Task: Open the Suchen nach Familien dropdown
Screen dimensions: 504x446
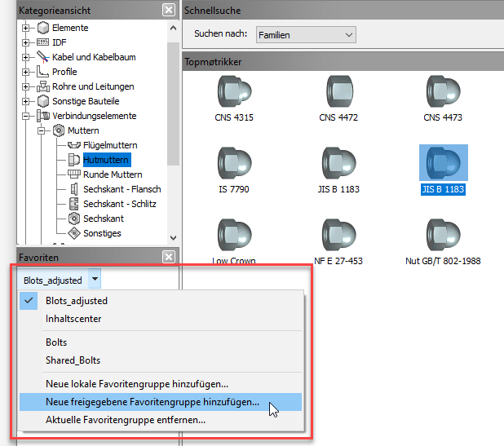Action: [306, 35]
